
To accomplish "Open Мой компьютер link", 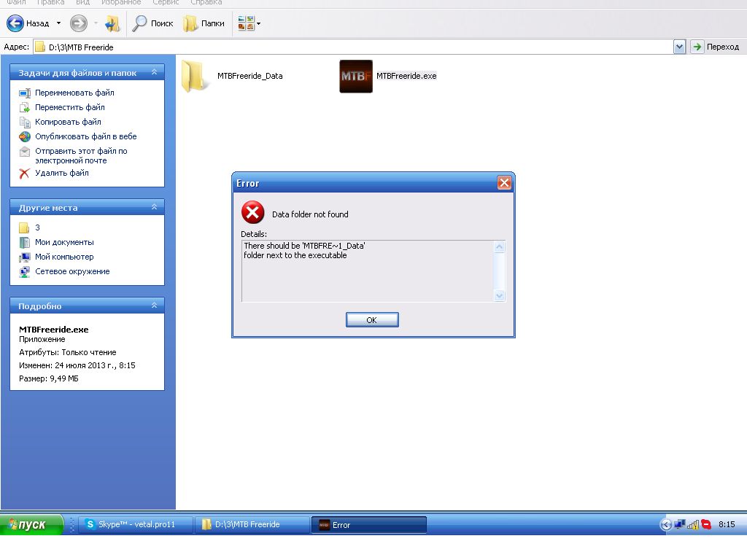I will tap(64, 257).
